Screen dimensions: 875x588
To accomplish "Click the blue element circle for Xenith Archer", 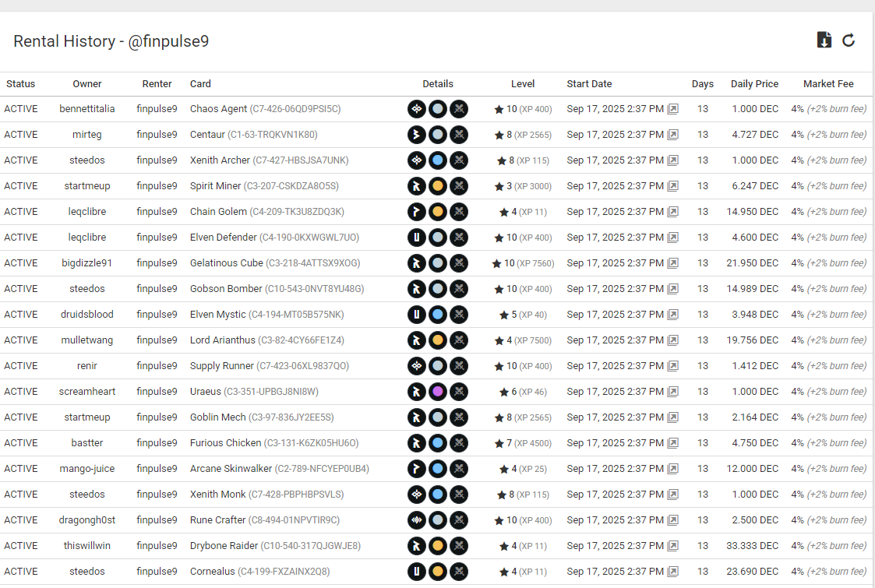I will pos(438,160).
